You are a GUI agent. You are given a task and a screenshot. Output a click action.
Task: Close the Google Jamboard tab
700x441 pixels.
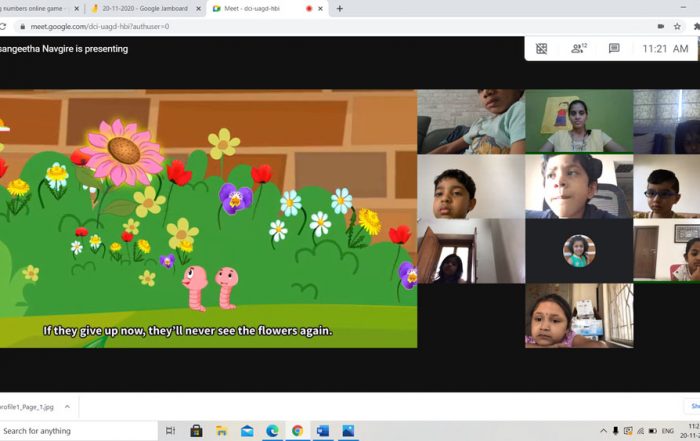(199, 8)
